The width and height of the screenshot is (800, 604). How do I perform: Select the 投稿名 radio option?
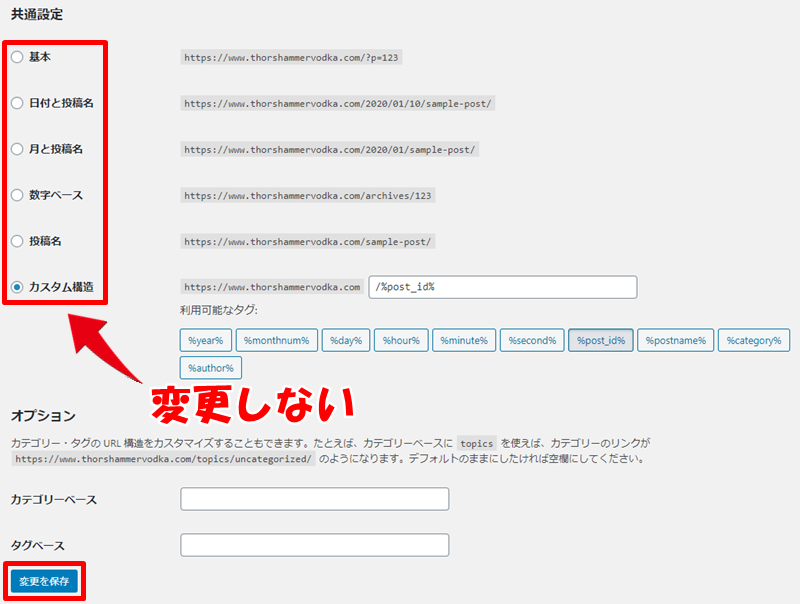[17, 241]
